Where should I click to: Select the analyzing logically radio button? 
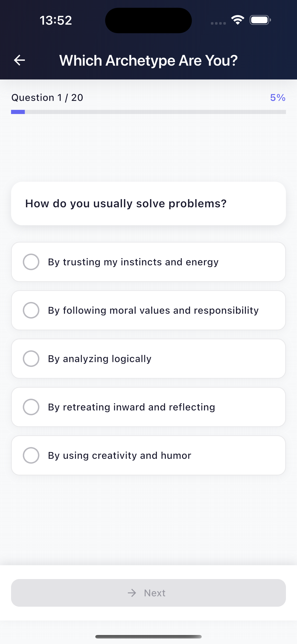(31, 358)
